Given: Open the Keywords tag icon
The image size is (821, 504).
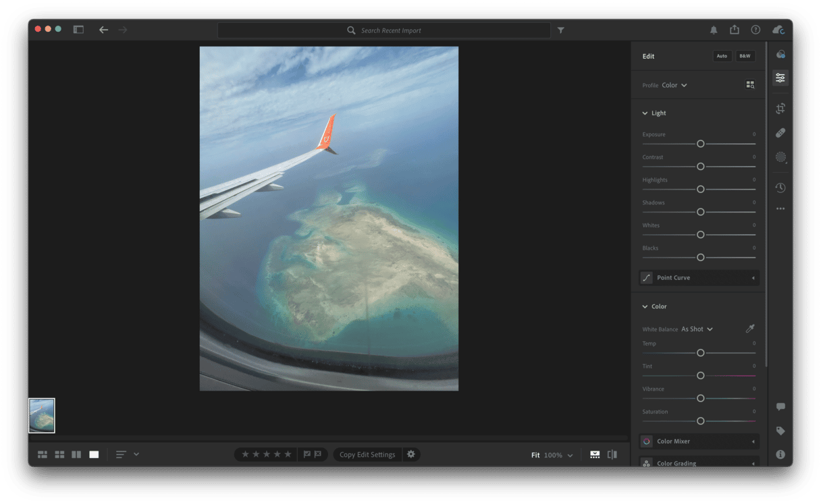Looking at the screenshot, I should [x=780, y=430].
